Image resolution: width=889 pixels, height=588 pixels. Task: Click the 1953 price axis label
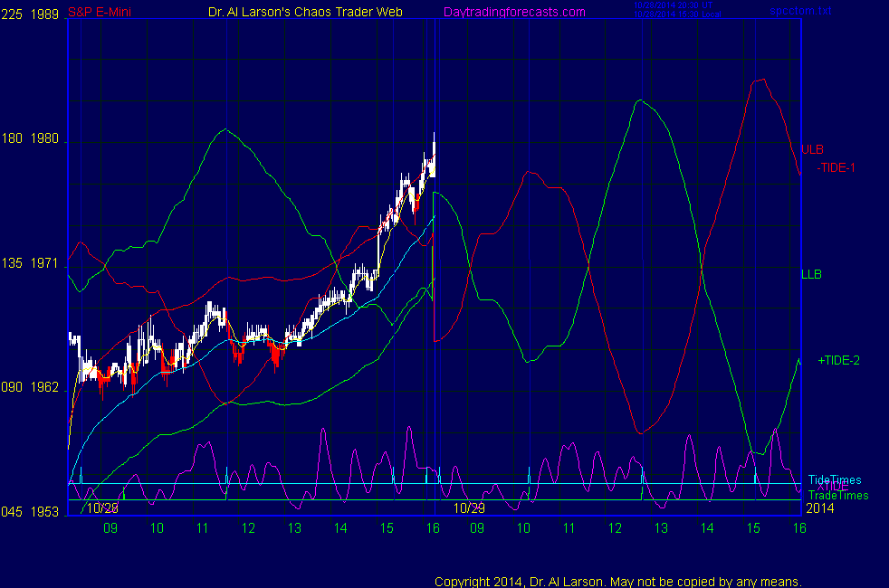(x=44, y=511)
